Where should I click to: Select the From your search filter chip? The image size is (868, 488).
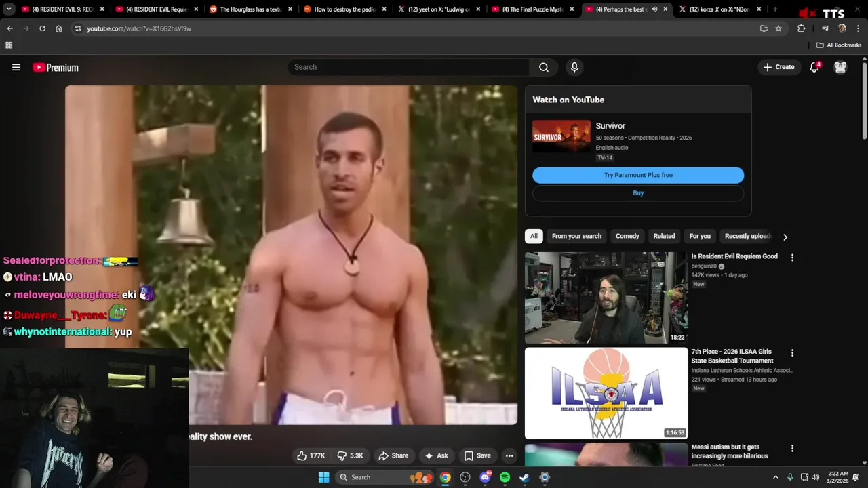tap(576, 236)
